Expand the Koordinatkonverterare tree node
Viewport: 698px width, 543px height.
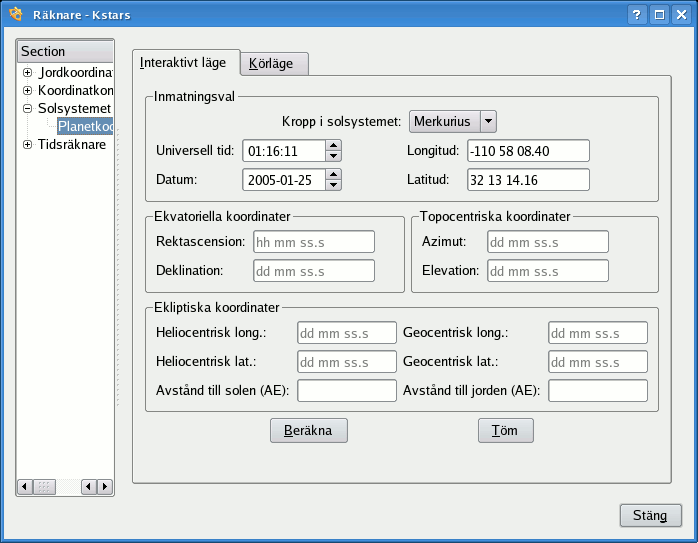28,90
